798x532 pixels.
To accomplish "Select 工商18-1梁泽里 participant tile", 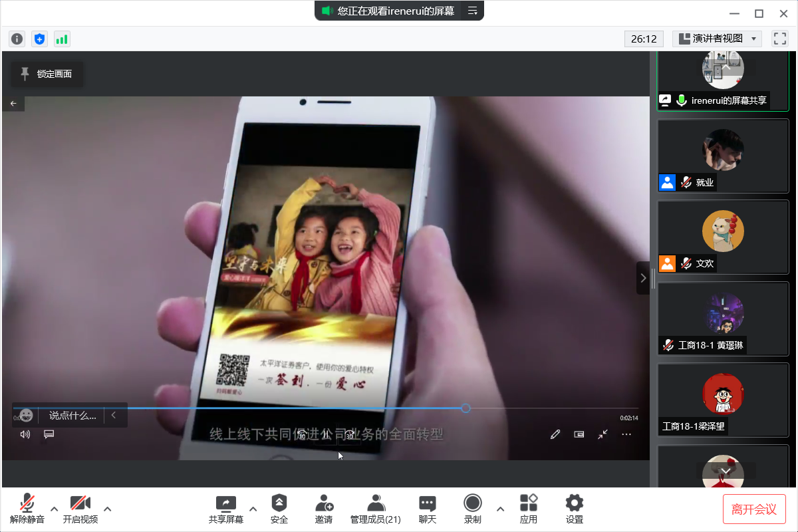I will (x=723, y=400).
